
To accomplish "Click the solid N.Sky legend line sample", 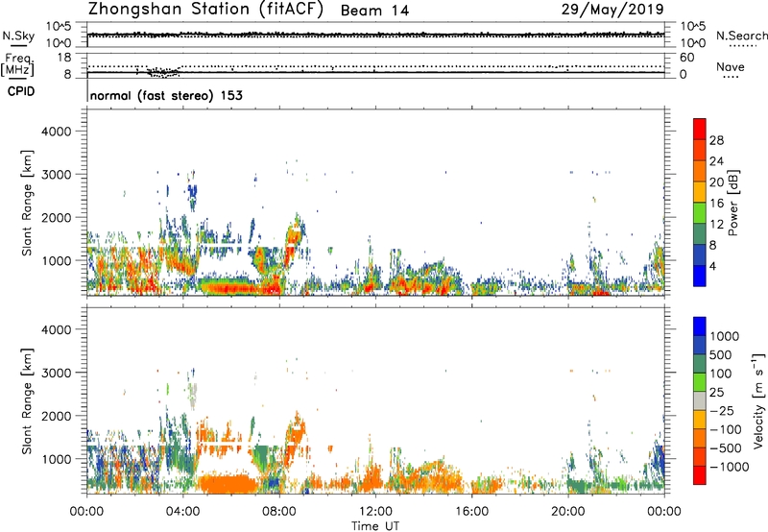I will coord(18,46).
